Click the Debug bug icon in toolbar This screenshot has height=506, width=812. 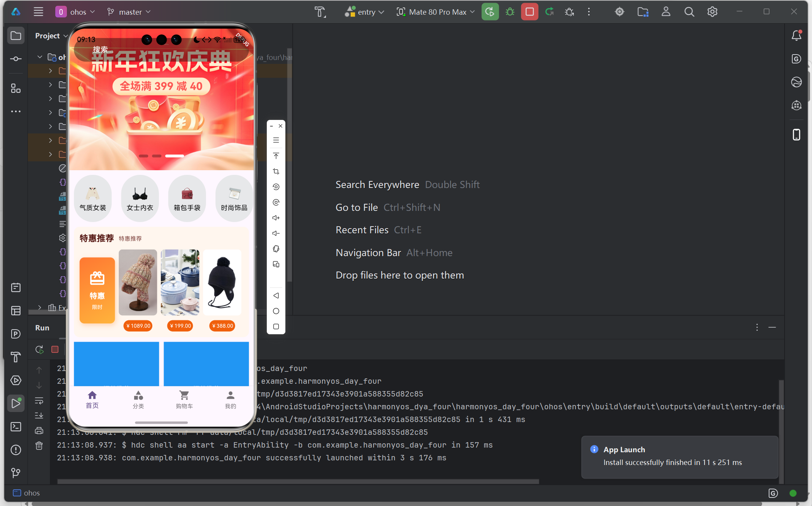coord(510,12)
